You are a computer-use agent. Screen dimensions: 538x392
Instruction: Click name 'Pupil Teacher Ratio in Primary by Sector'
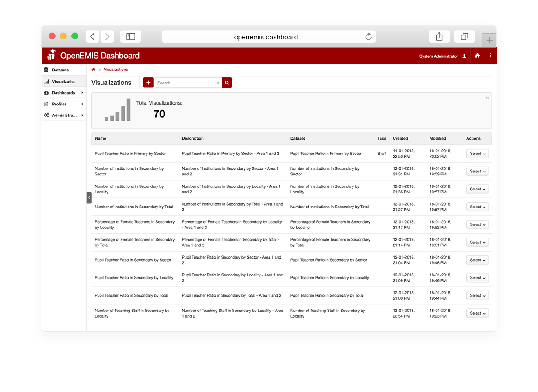tap(130, 154)
